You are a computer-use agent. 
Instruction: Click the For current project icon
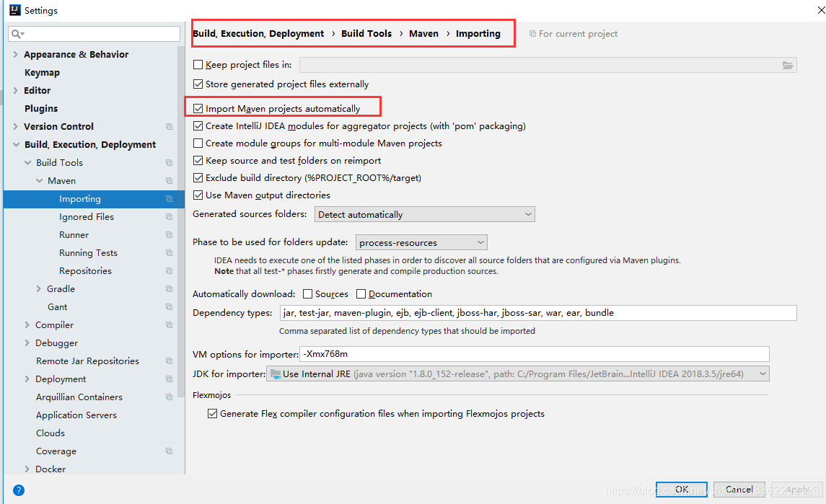[x=532, y=34]
